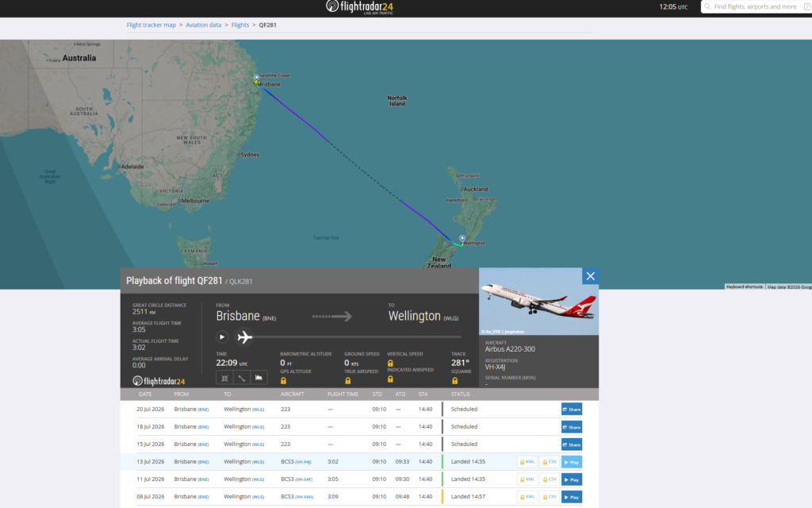The height and width of the screenshot is (508, 812).
Task: Download KML for 11 Jul 2026 flight
Action: pyautogui.click(x=527, y=479)
